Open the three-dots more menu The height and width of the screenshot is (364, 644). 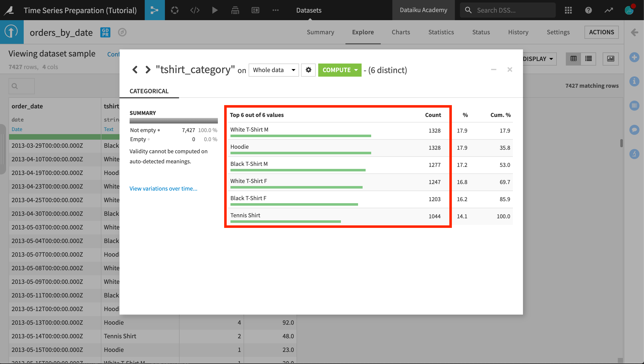276,10
